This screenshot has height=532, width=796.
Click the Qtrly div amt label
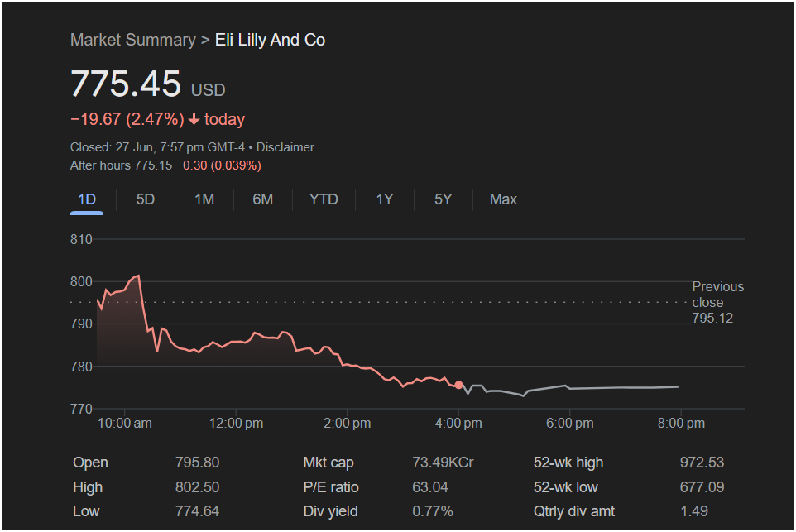click(574, 511)
